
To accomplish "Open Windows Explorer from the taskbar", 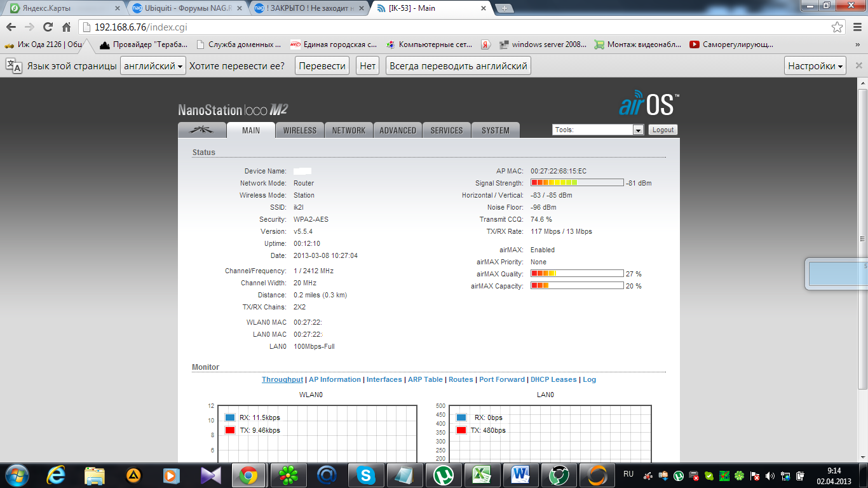I will coord(95,475).
